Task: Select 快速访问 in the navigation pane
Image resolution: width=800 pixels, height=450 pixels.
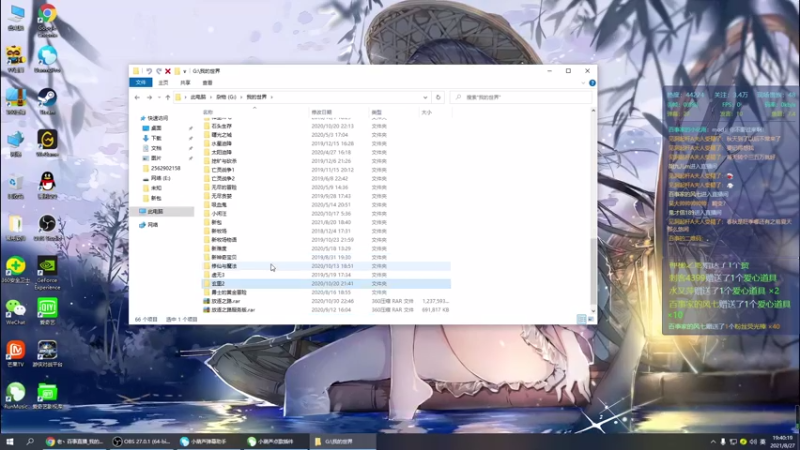Action: (x=158, y=118)
